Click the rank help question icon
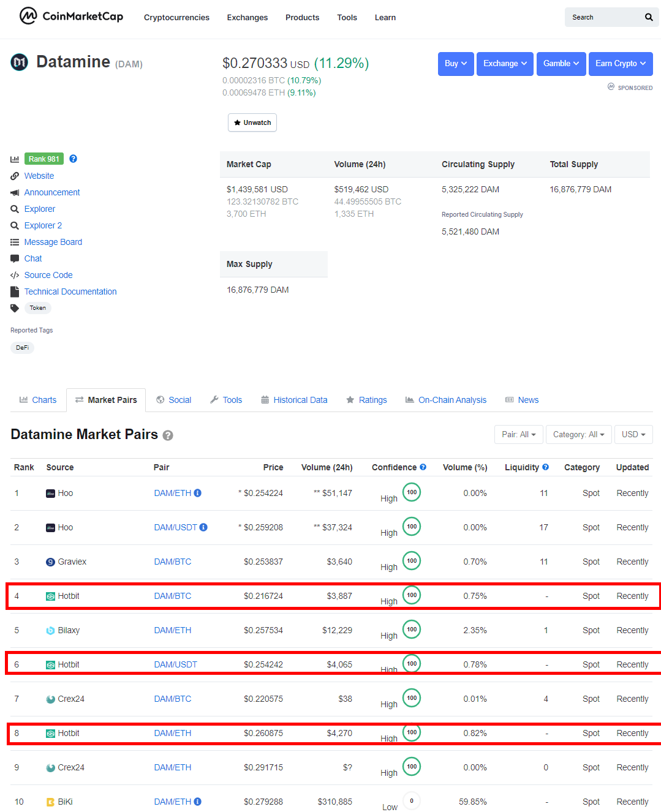The height and width of the screenshot is (812, 661). pyautogui.click(x=73, y=159)
